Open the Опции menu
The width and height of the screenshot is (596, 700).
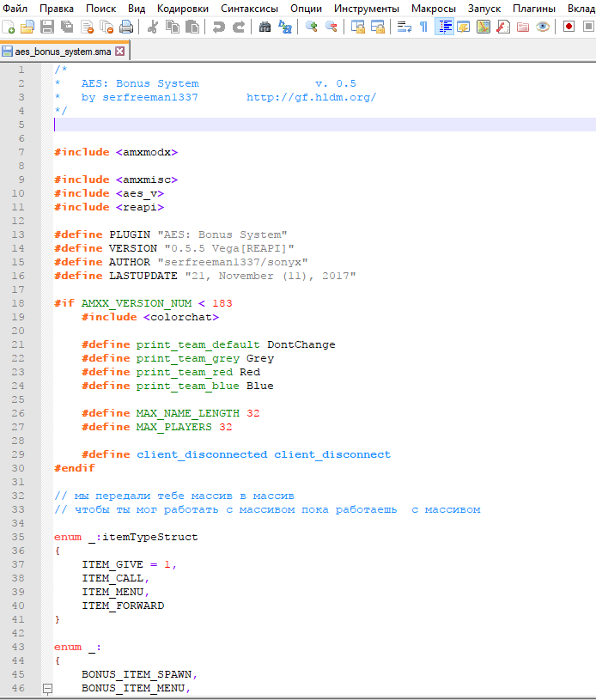pyautogui.click(x=307, y=9)
